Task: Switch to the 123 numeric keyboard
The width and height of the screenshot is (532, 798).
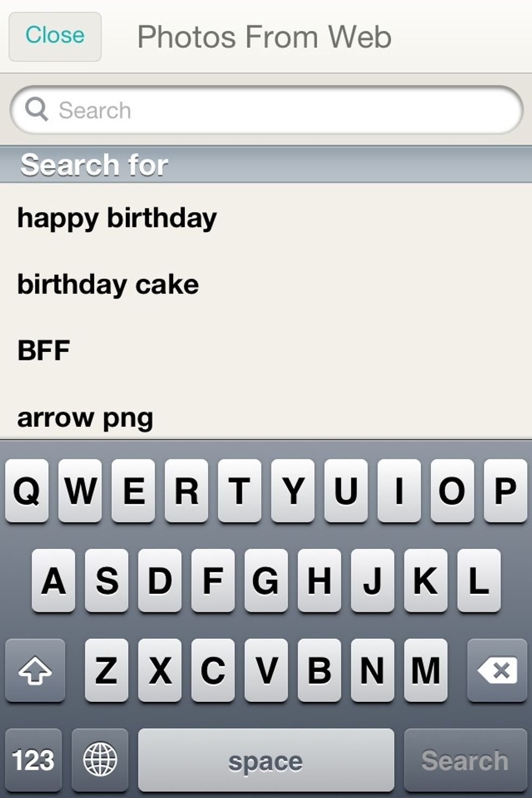Action: pos(33,759)
